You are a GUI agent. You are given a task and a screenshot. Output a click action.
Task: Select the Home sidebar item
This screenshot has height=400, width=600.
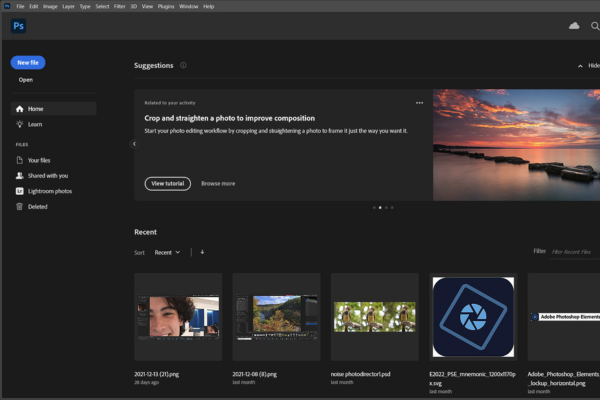(x=54, y=109)
